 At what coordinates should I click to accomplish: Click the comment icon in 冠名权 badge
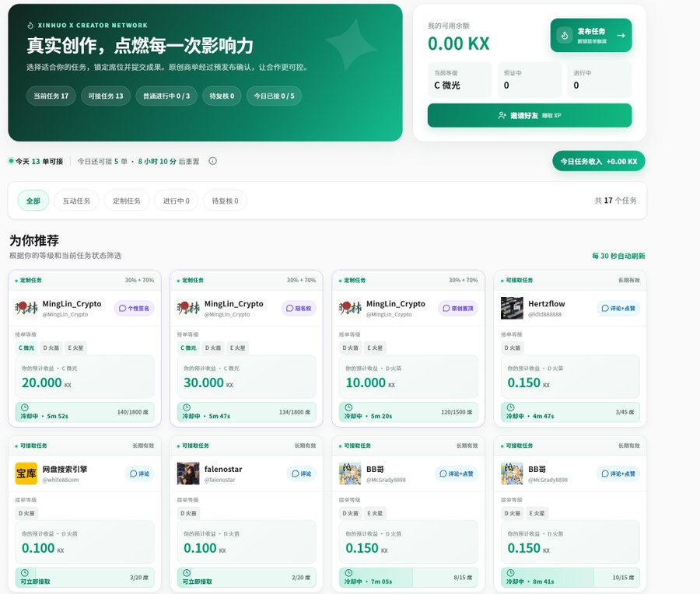click(x=290, y=309)
